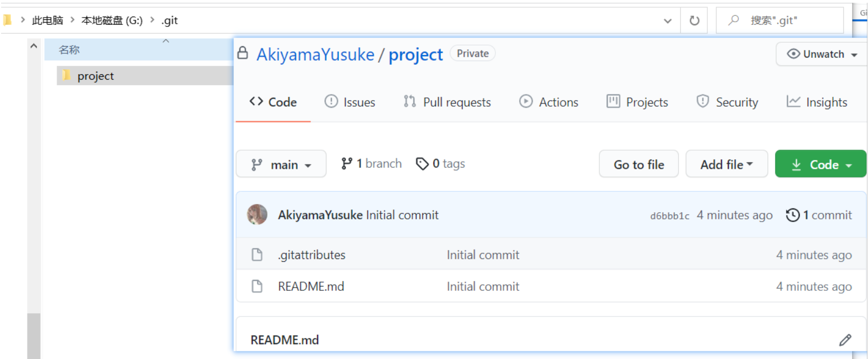
Task: Open Initial commit message for README.md row
Action: (x=483, y=286)
